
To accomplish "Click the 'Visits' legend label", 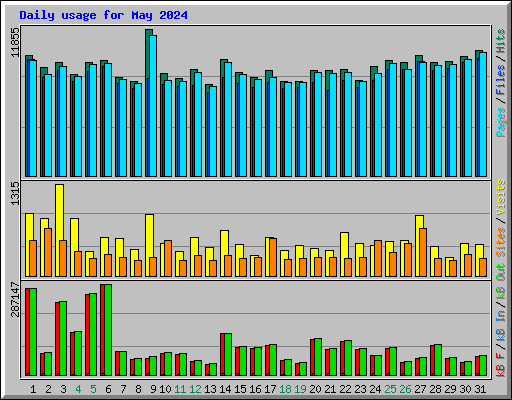I will [x=501, y=197].
